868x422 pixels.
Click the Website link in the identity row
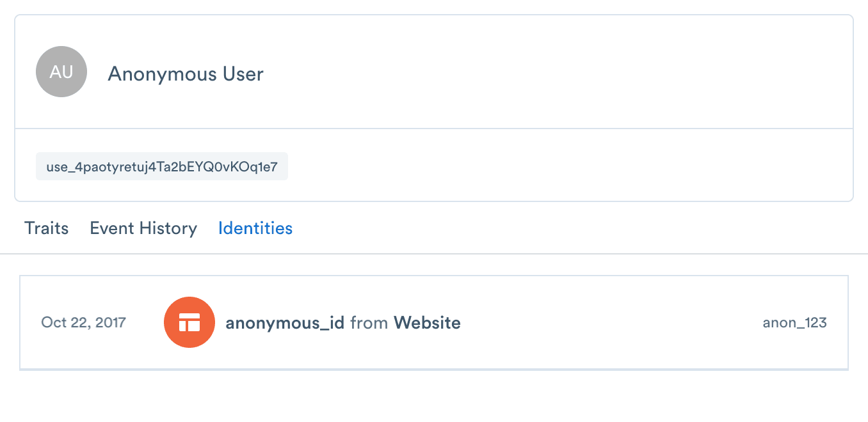[428, 322]
